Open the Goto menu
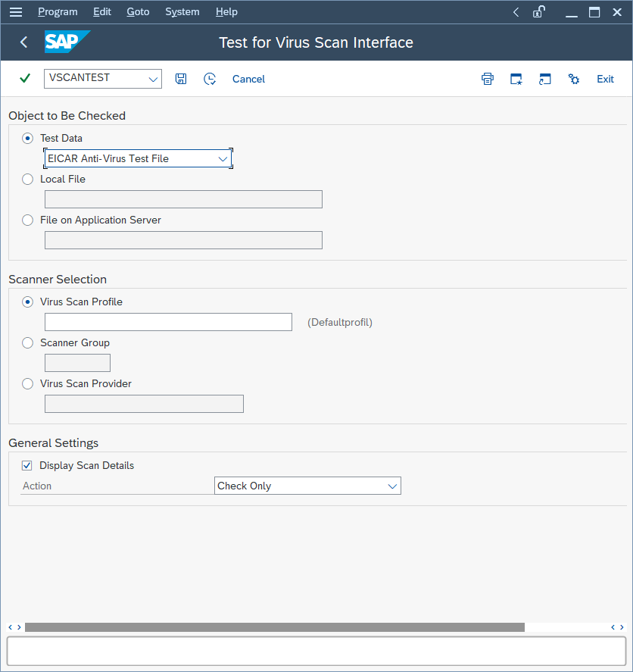 pyautogui.click(x=138, y=11)
